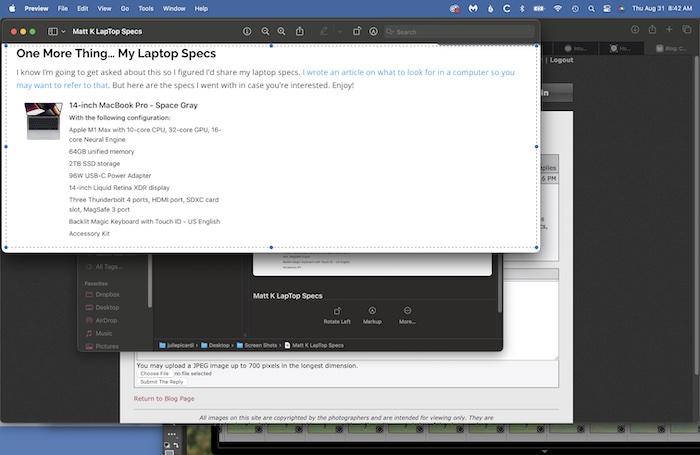The width and height of the screenshot is (700, 455).
Task: Click the Inspector info icon in toolbar
Action: tap(247, 32)
